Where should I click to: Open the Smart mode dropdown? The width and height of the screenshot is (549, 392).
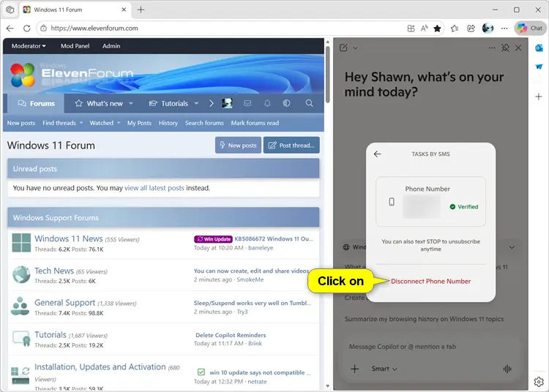click(384, 369)
